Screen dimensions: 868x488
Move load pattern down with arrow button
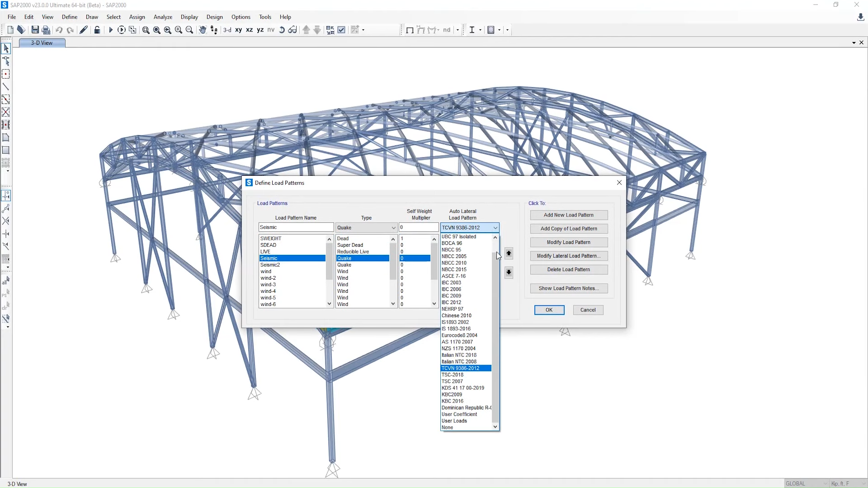point(509,272)
